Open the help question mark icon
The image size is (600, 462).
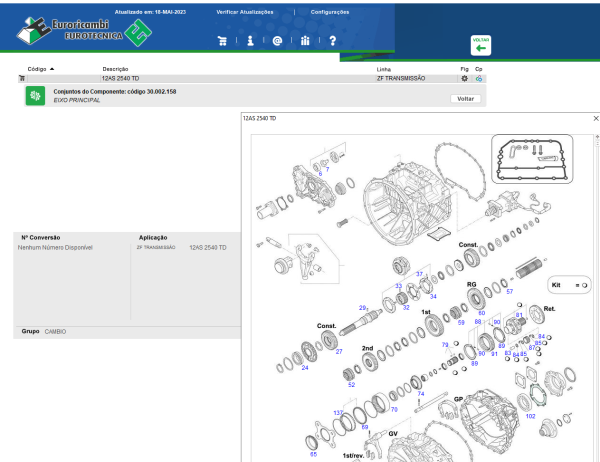coord(333,41)
